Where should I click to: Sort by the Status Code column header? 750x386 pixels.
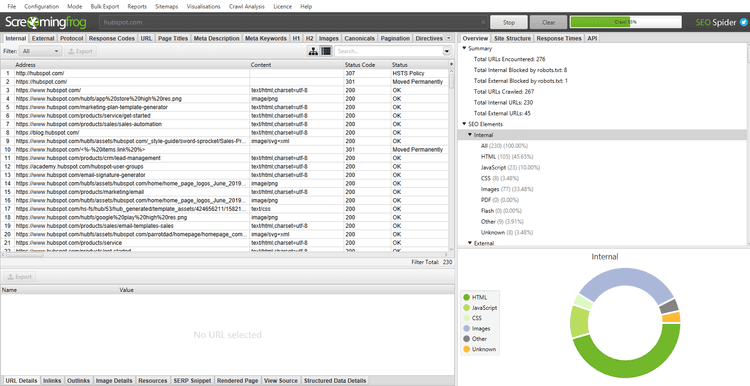[366, 65]
